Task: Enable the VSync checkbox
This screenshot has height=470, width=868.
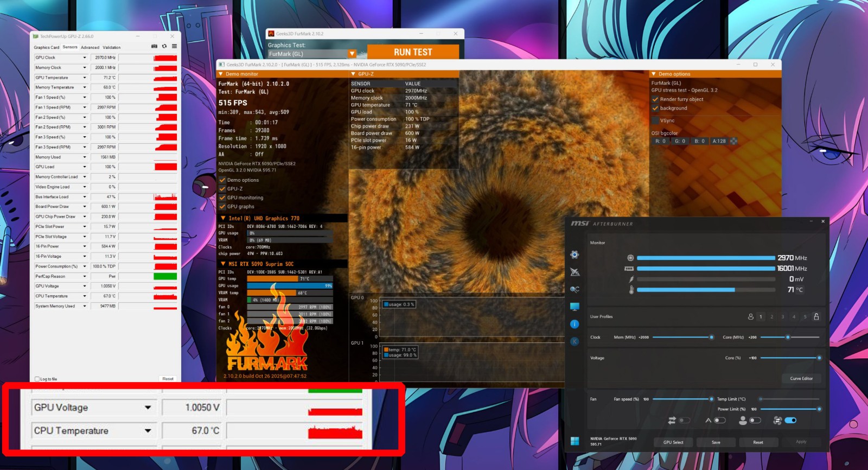Action: pos(655,120)
